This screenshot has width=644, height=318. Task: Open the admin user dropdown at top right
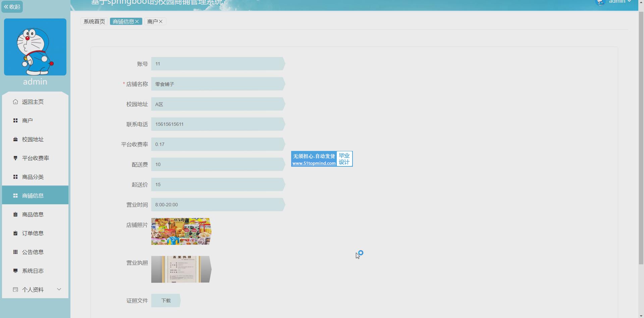[620, 2]
